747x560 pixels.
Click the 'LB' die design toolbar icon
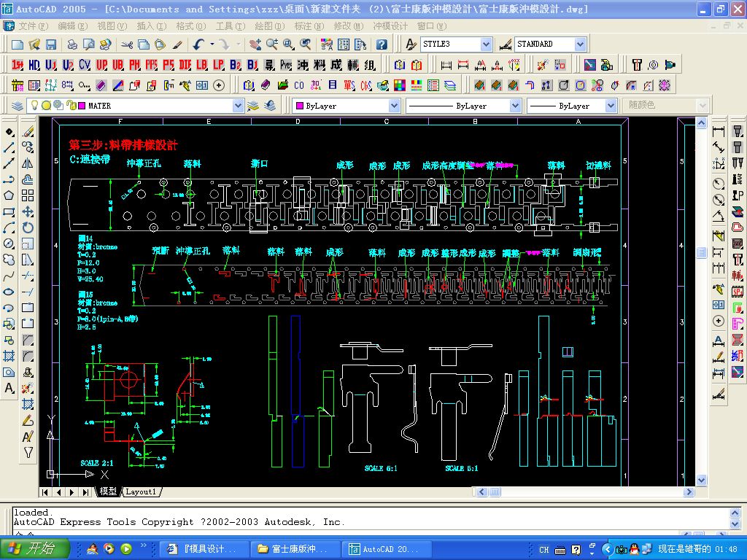pyautogui.click(x=202, y=65)
